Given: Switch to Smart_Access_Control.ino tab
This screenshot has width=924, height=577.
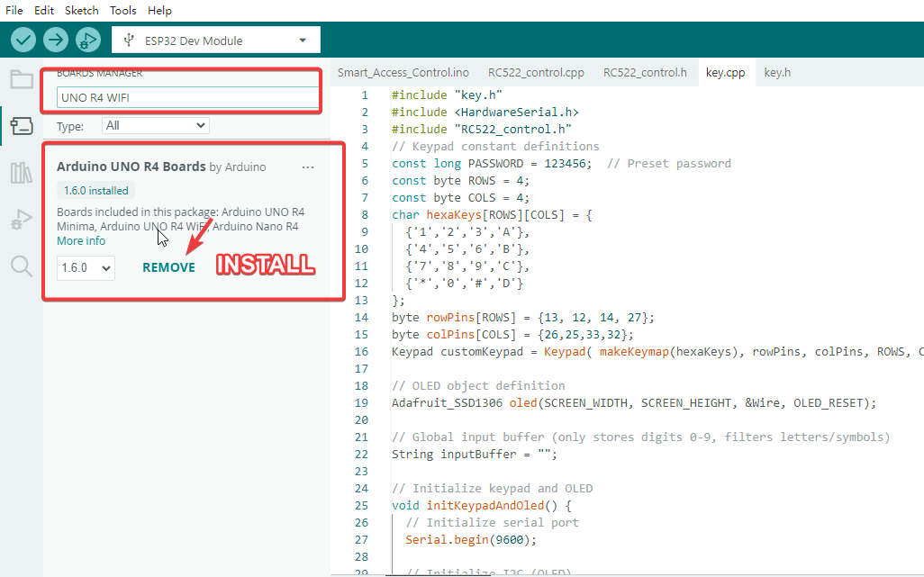Looking at the screenshot, I should (x=403, y=72).
